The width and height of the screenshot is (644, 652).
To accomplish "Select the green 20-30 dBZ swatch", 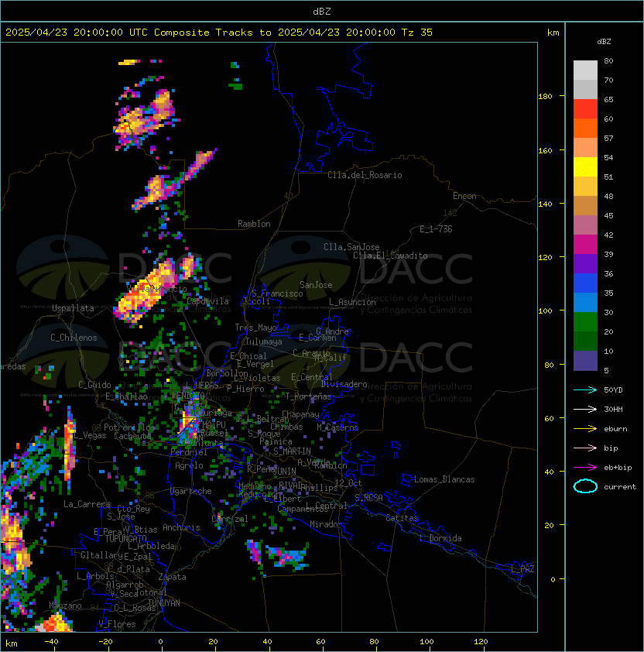I will (585, 322).
